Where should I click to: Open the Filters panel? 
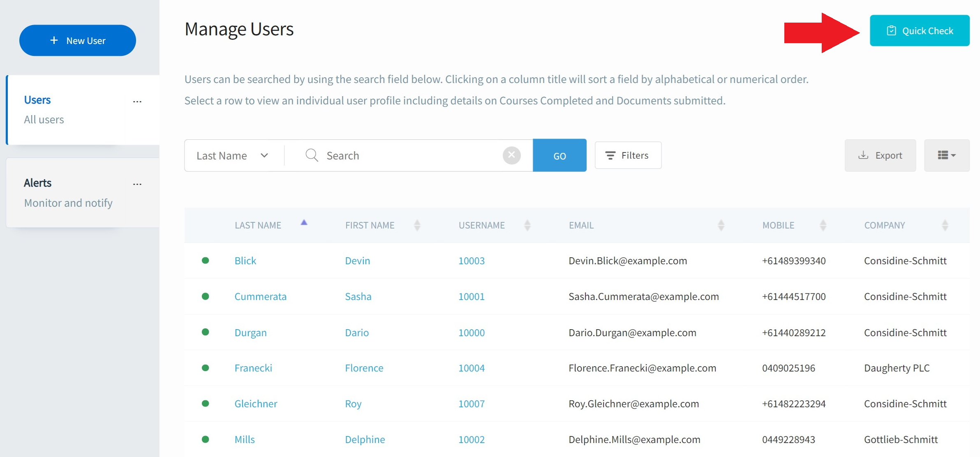point(628,155)
